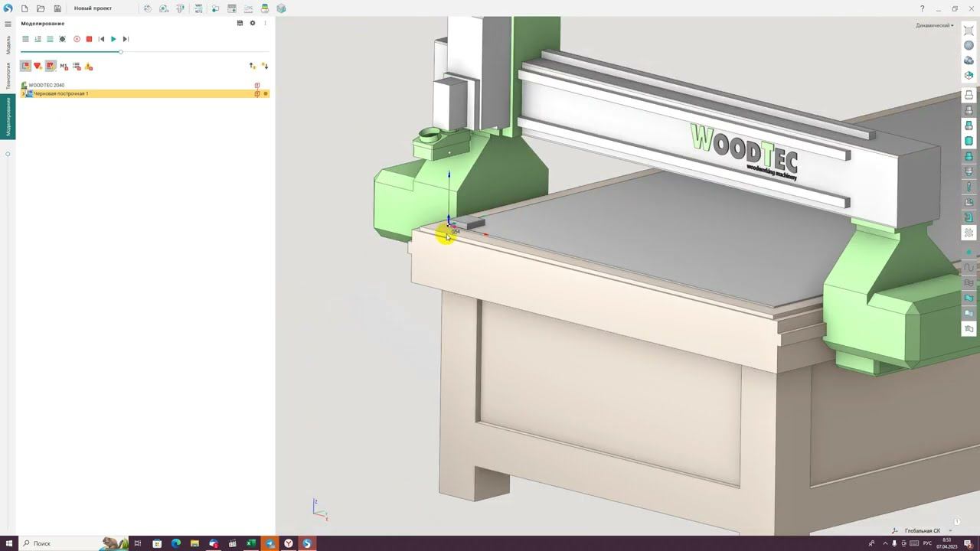This screenshot has height=551, width=980.
Task: Open simulation settings gear
Action: (253, 23)
